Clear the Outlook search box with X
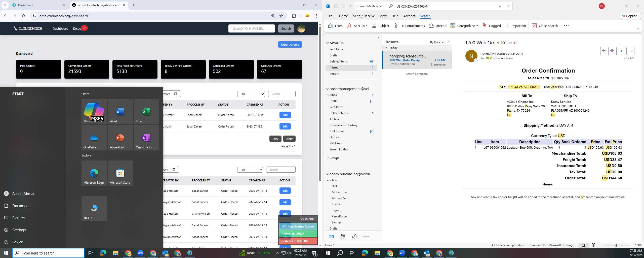The height and width of the screenshot is (258, 644). [508, 6]
